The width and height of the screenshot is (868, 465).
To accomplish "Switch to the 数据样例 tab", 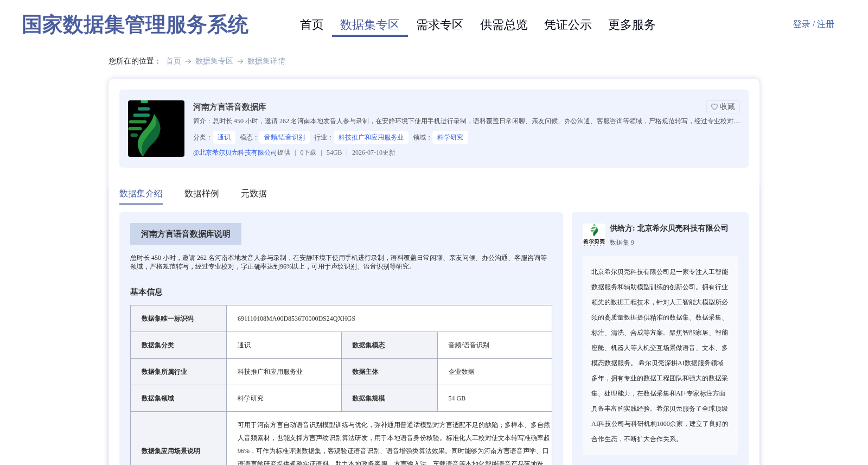I will [x=202, y=194].
